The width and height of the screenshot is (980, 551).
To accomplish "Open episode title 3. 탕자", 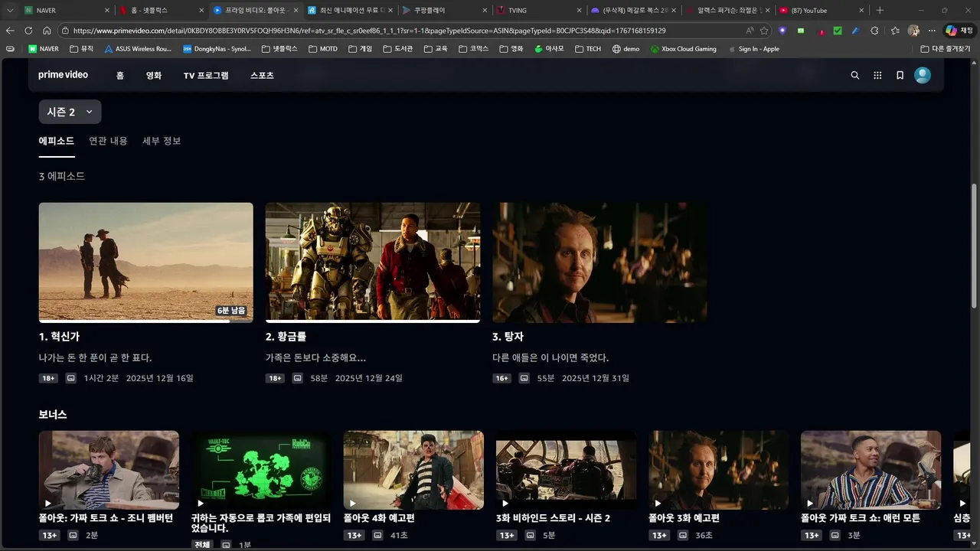I will tap(508, 337).
